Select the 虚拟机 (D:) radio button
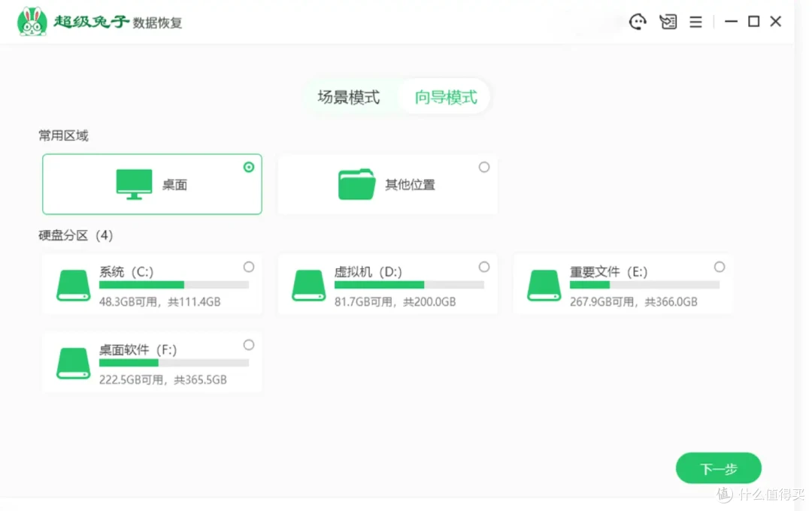812x511 pixels. click(483, 268)
